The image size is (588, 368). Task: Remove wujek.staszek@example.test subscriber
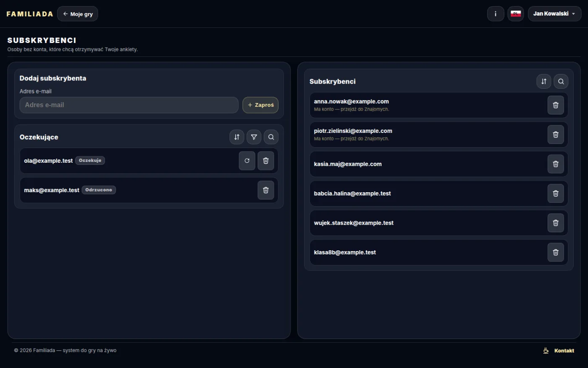tap(555, 223)
